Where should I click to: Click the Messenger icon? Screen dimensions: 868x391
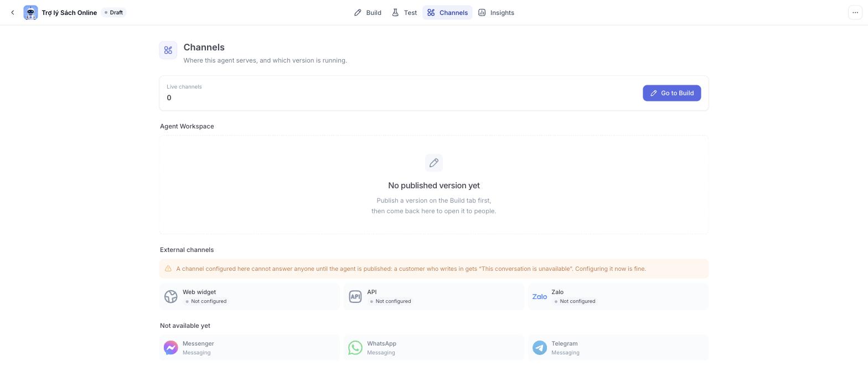pos(171,348)
